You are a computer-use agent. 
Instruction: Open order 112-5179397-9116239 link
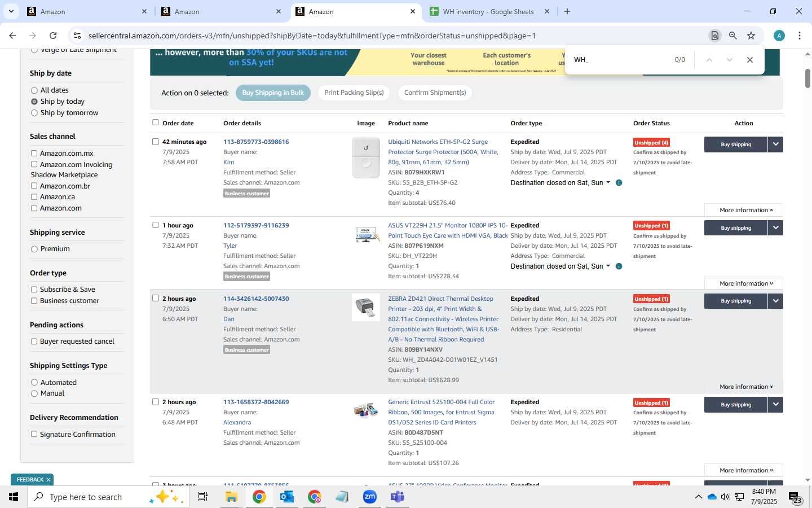(256, 225)
